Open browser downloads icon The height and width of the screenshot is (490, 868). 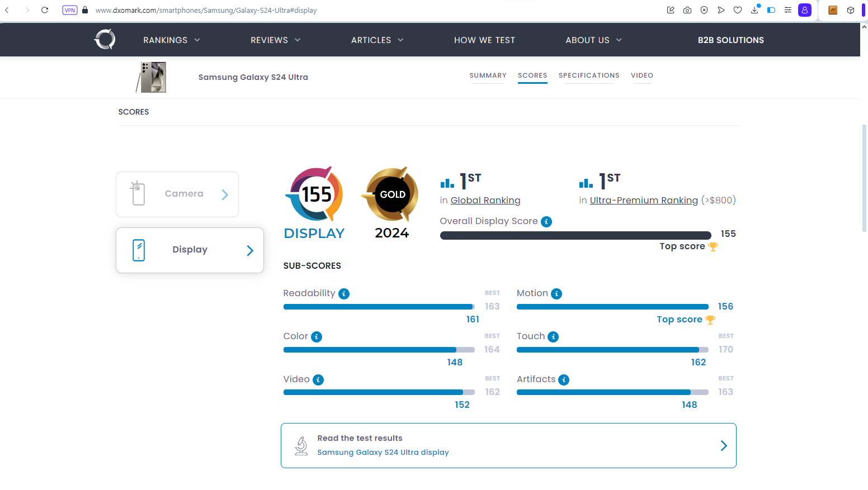(x=754, y=9)
